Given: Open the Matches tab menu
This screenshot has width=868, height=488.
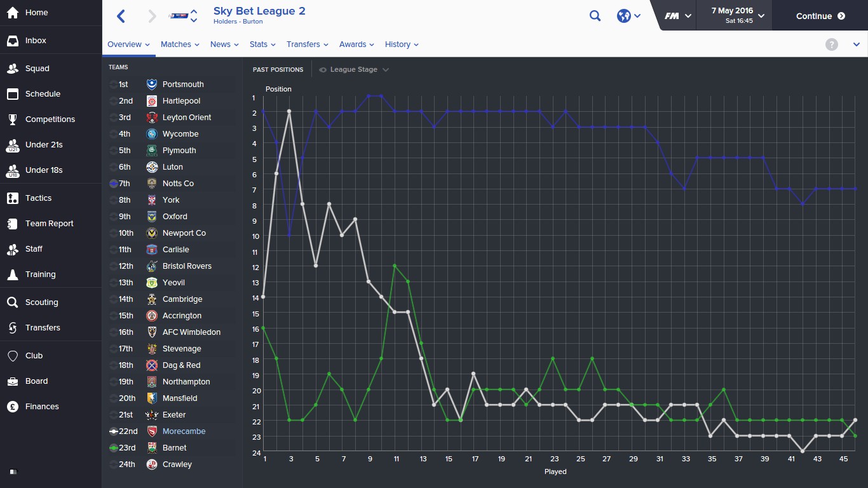Looking at the screenshot, I should 180,44.
